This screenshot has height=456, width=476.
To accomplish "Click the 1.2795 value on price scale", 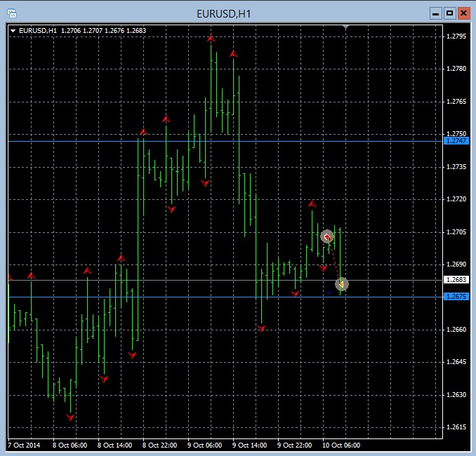I will [456, 36].
